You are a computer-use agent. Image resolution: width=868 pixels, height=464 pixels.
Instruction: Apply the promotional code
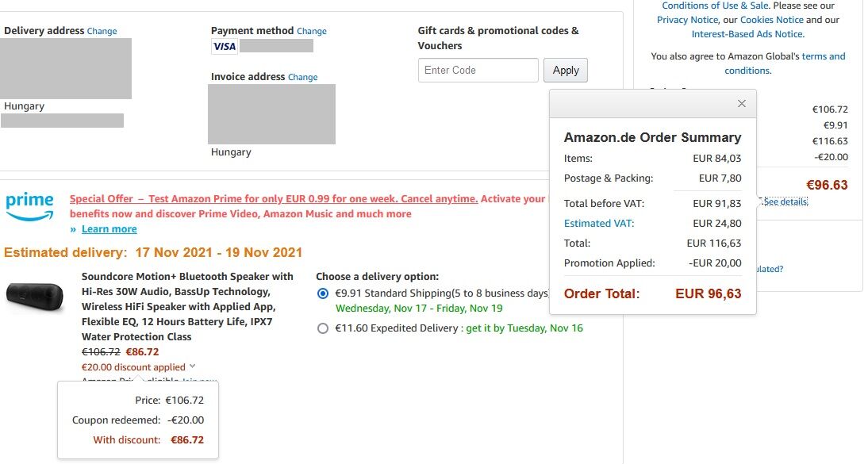(566, 71)
